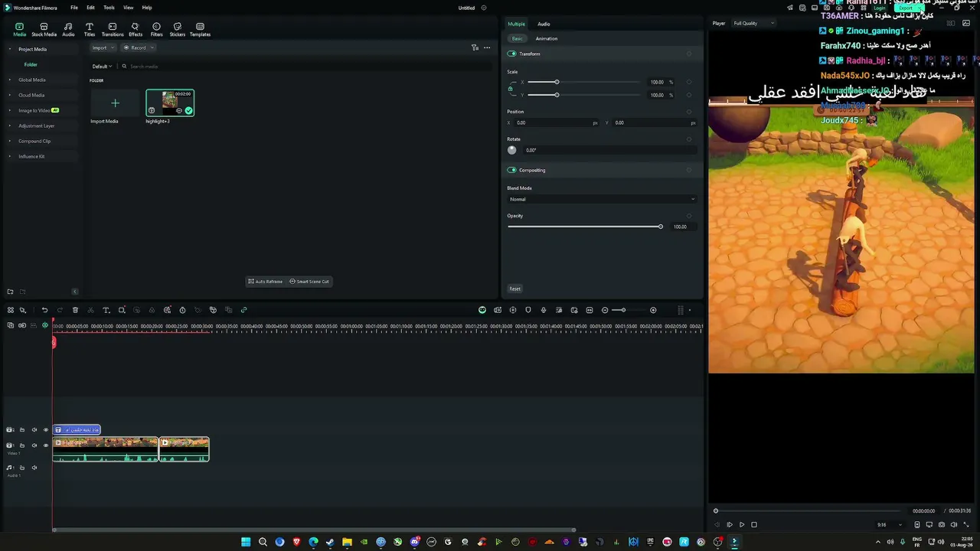The image size is (980, 551).
Task: Open the Default sort dropdown
Action: click(x=103, y=67)
